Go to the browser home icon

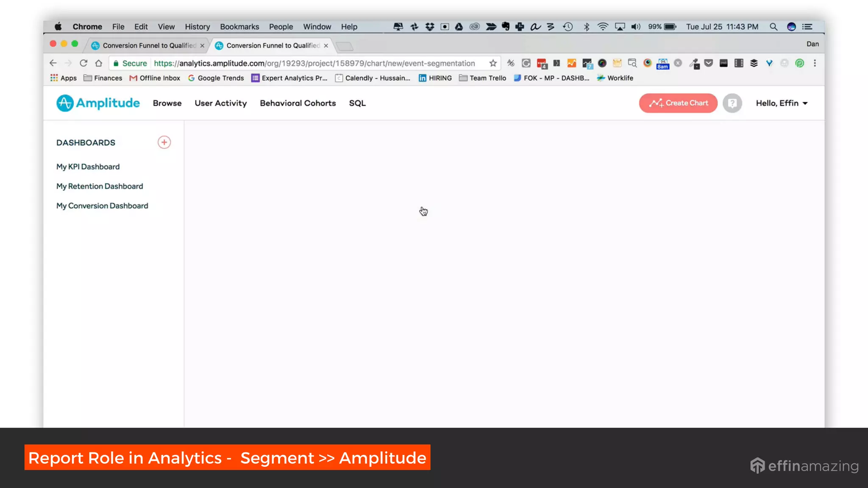click(x=99, y=63)
